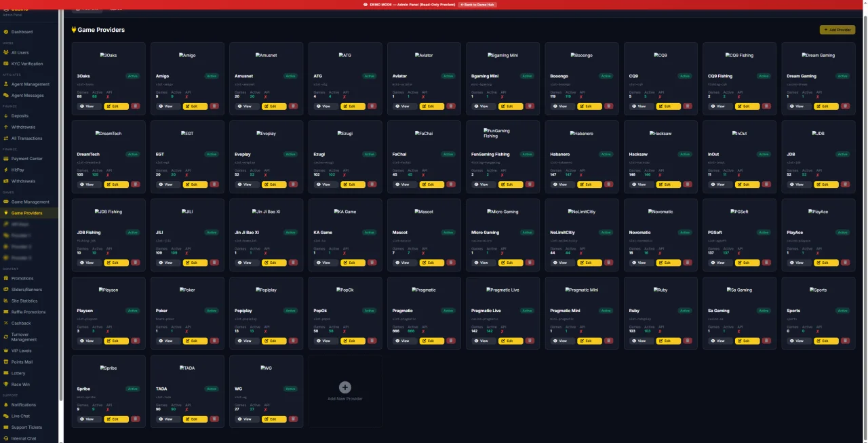Screen dimensions: 868x443
Task: Delete the Pragmatic provider trash icon
Action: coord(451,341)
